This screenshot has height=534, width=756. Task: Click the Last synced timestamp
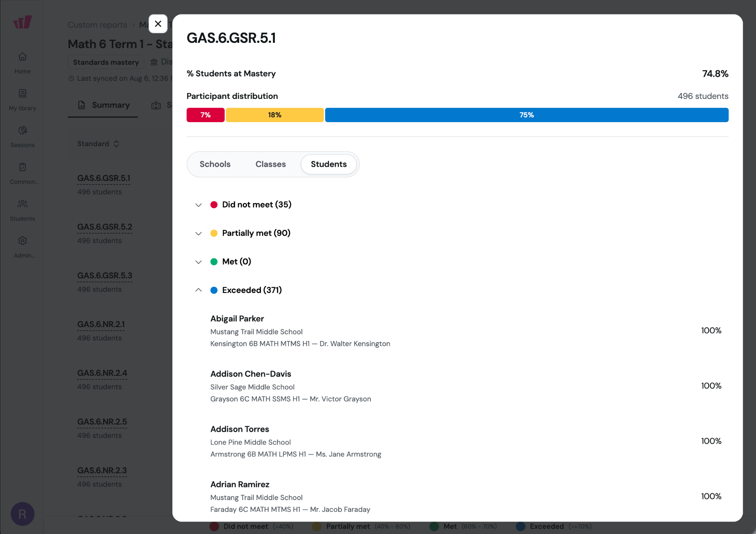pyautogui.click(x=120, y=79)
